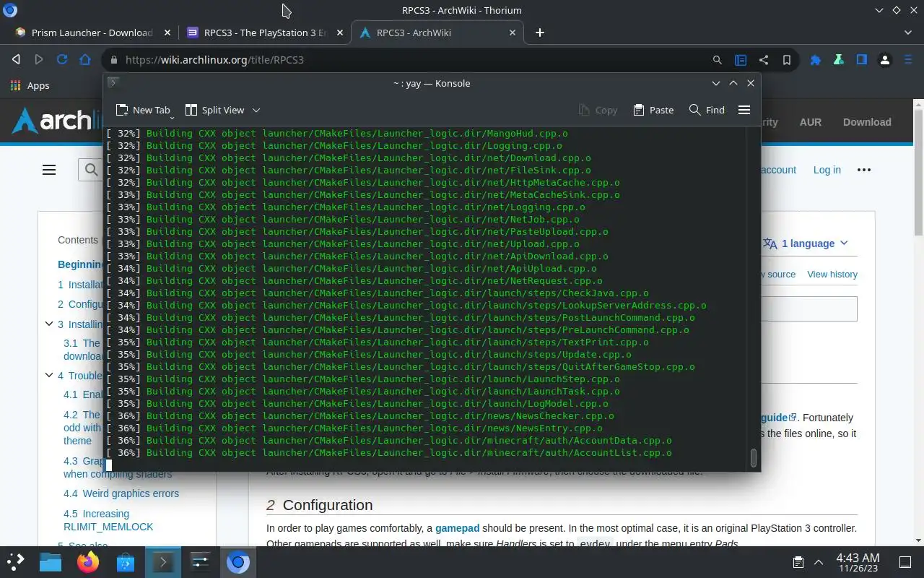Click Log in link
Screen dimensions: 924x578
[x=827, y=170]
